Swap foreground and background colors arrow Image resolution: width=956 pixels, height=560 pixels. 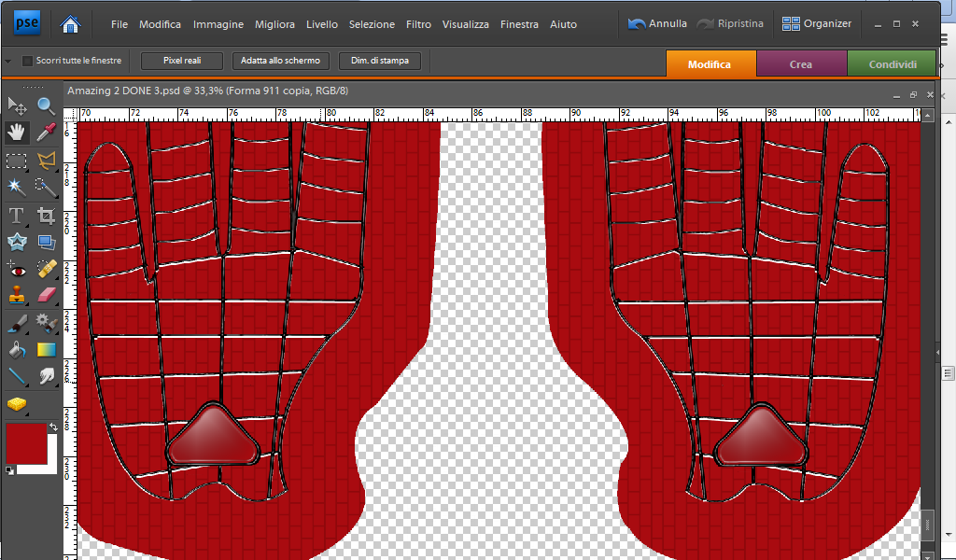(x=53, y=427)
